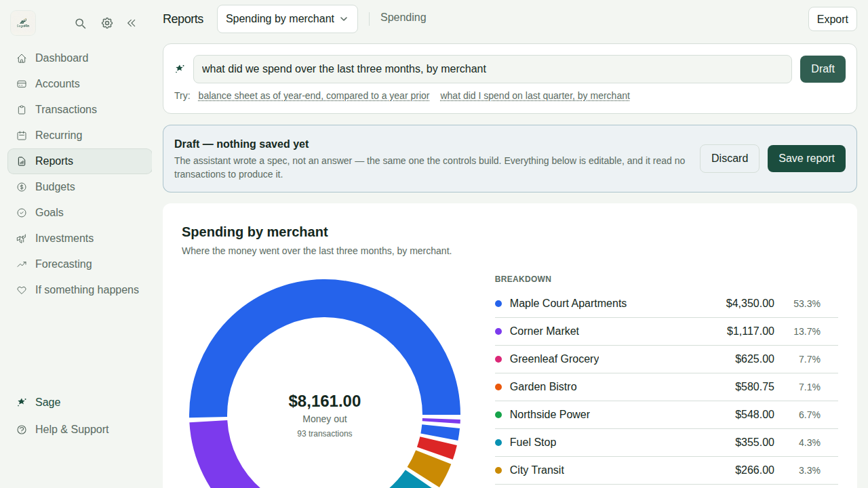The height and width of the screenshot is (488, 868).
Task: Click the Corner Market $1,117.00 amount
Action: click(751, 331)
